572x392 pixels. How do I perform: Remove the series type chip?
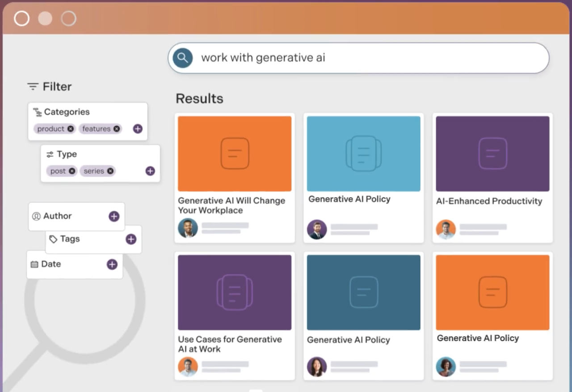pyautogui.click(x=110, y=171)
